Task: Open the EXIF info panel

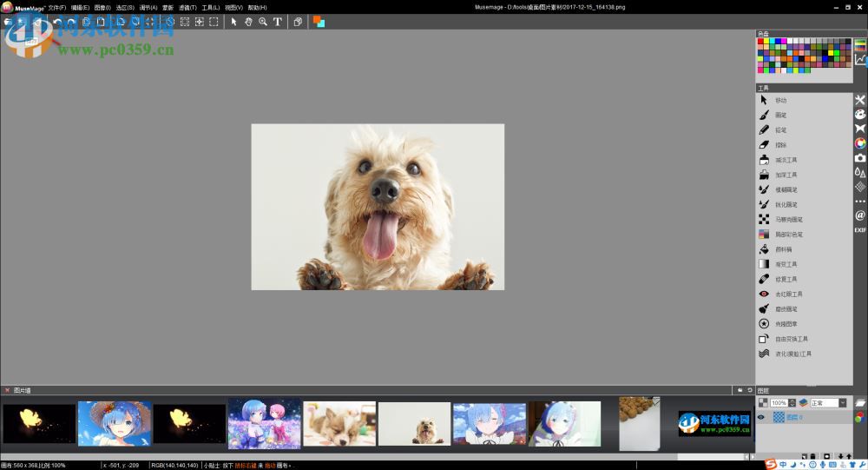Action: [x=860, y=230]
